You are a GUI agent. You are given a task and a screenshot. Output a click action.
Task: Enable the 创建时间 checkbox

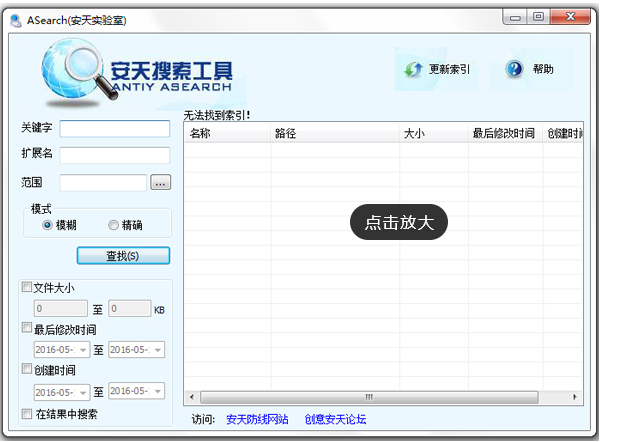(x=27, y=369)
